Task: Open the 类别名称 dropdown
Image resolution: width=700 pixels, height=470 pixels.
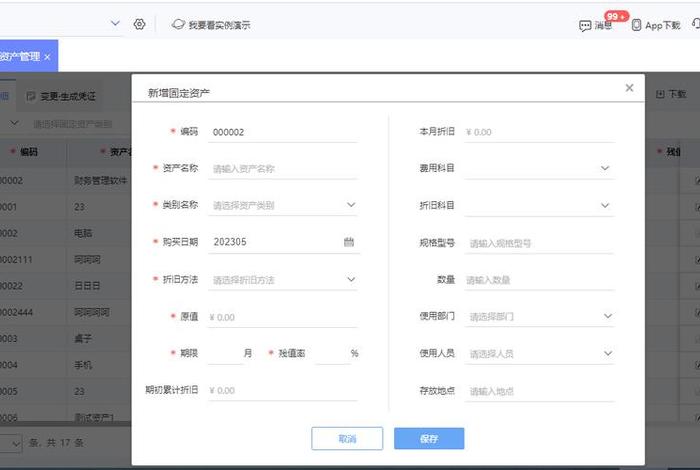Action: tap(283, 205)
